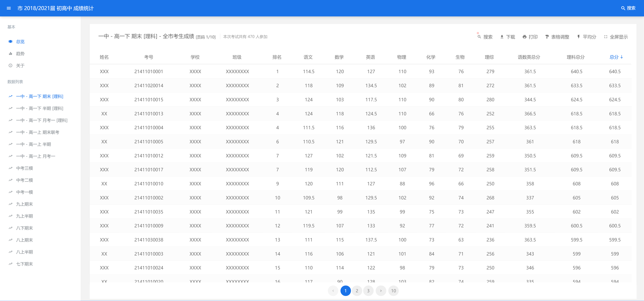Open the table 搜索 search tool
The width and height of the screenshot is (644, 301).
point(485,37)
